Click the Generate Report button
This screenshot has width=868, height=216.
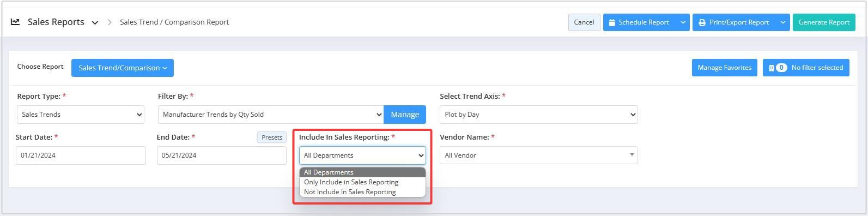824,22
